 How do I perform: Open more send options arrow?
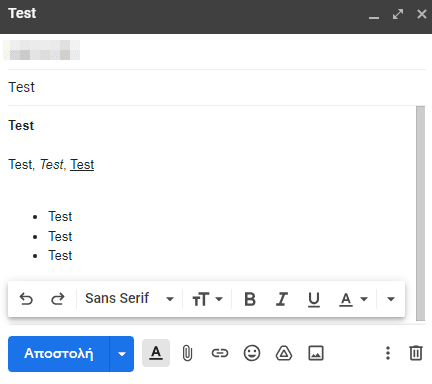coord(122,354)
